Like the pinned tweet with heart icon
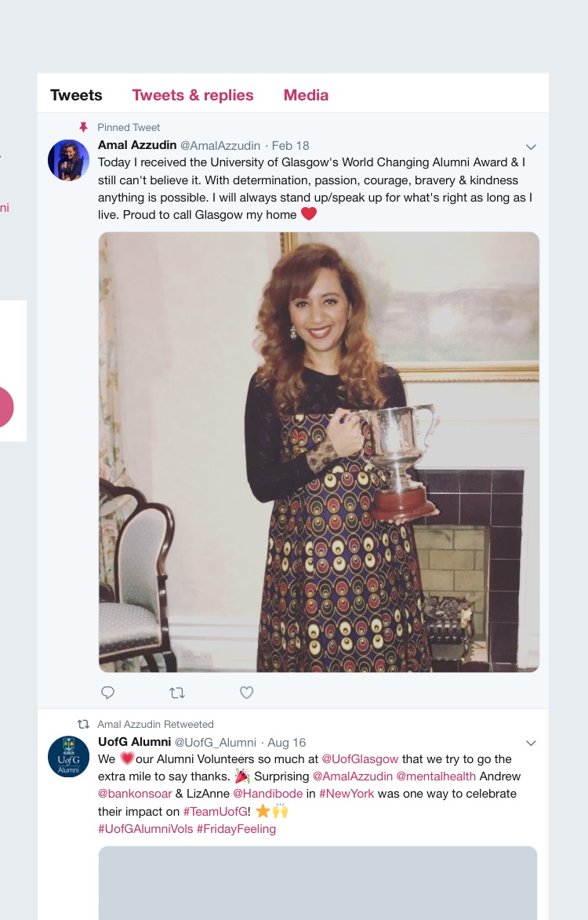The height and width of the screenshot is (920, 588). 247,693
